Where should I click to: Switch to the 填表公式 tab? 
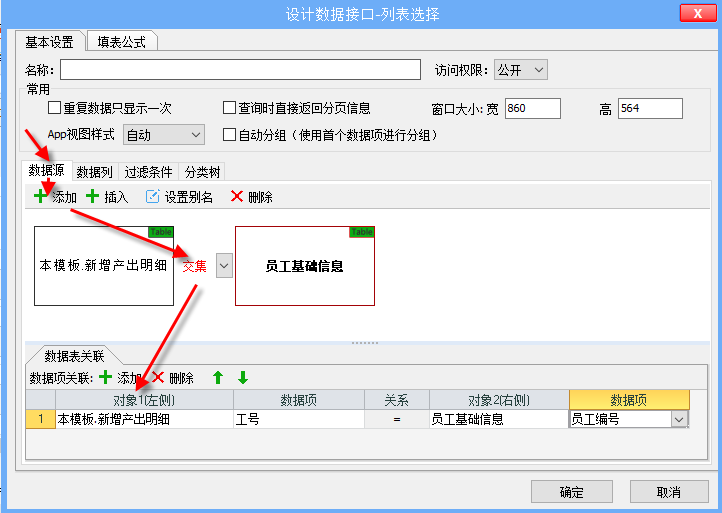point(122,42)
